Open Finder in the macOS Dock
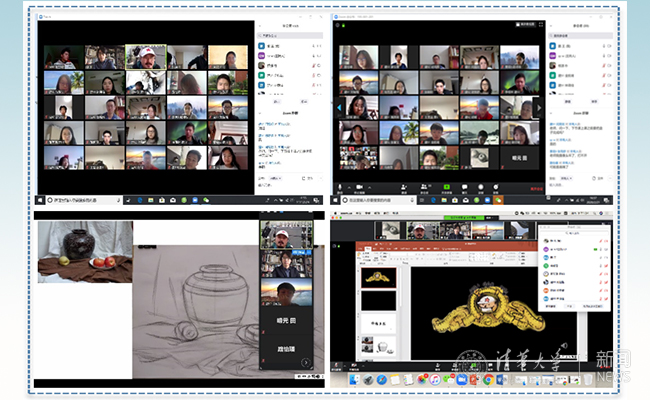This screenshot has width=650, height=400. (x=353, y=379)
